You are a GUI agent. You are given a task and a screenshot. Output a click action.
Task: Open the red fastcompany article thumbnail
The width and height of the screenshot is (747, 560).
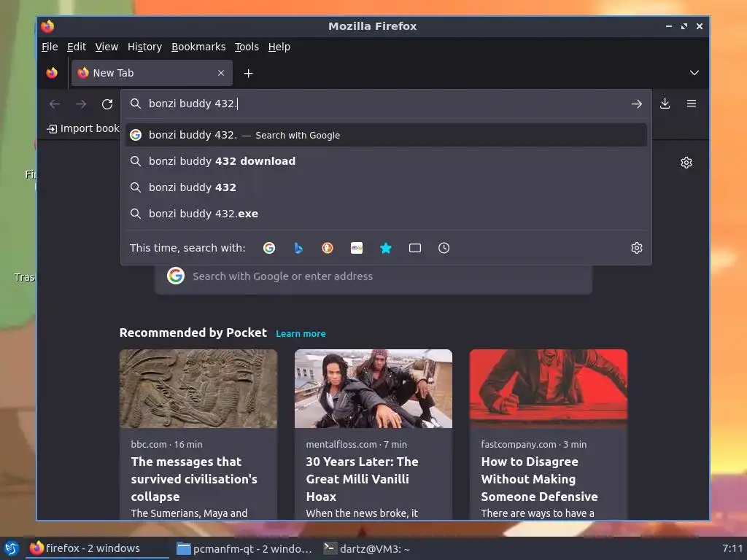point(549,389)
